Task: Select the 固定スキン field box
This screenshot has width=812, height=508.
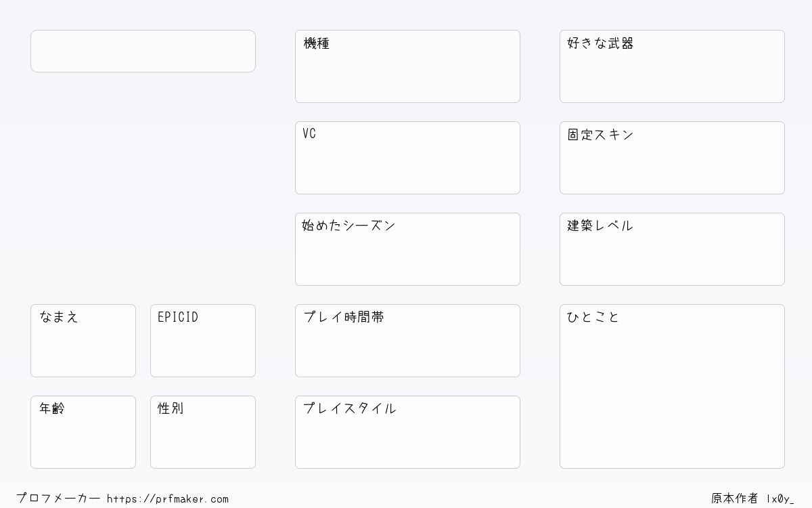Action: click(672, 158)
